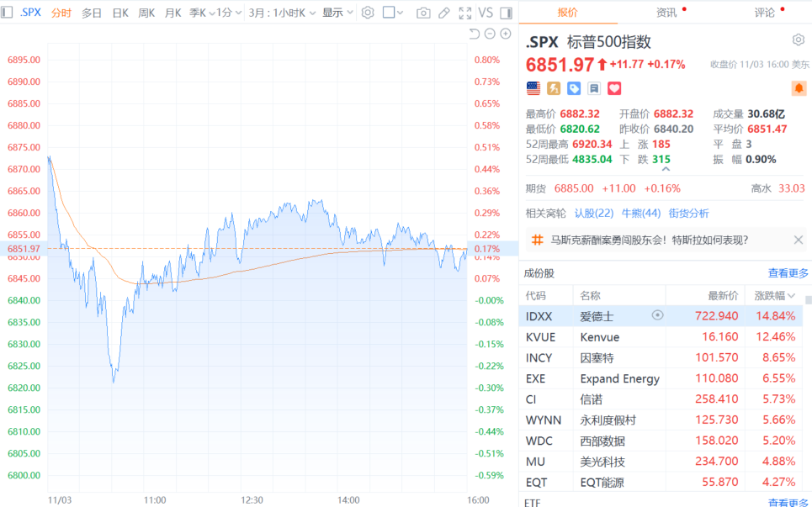This screenshot has height=507, width=812.
Task: Expand the 1分 interval dropdown
Action: point(229,13)
